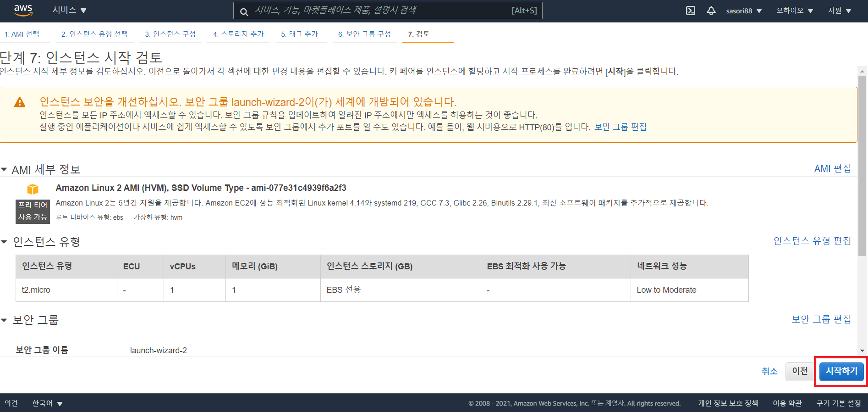Go to step 5. 태그 추가 tab

point(299,34)
